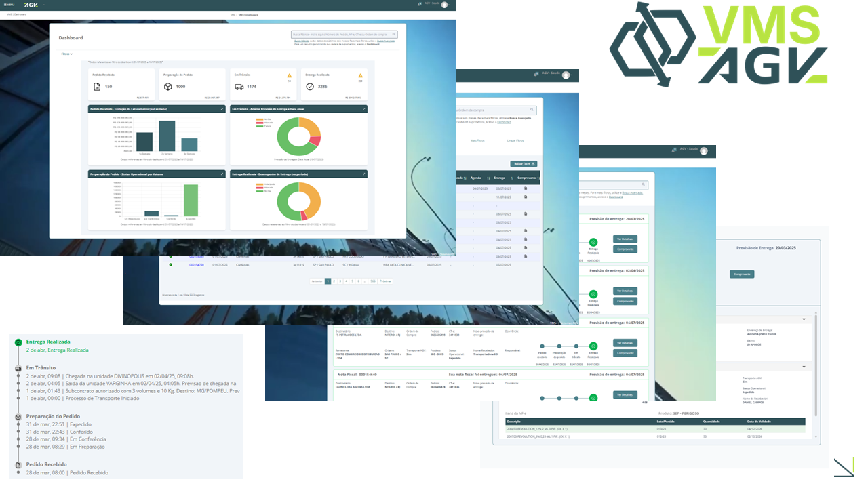Click the Pedido Recebido document icon on dashboard
Screen dimensions: 868x488
click(97, 87)
